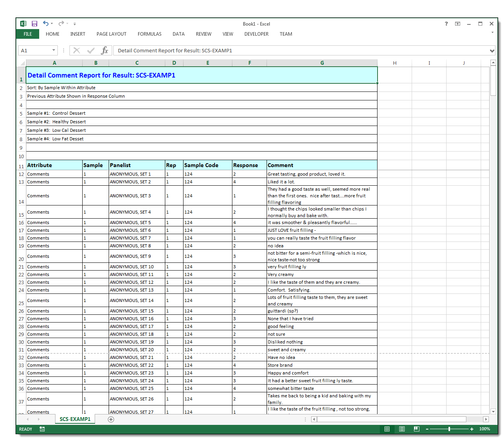The width and height of the screenshot is (504, 440).
Task: Click the Excel application icon
Action: tap(23, 24)
